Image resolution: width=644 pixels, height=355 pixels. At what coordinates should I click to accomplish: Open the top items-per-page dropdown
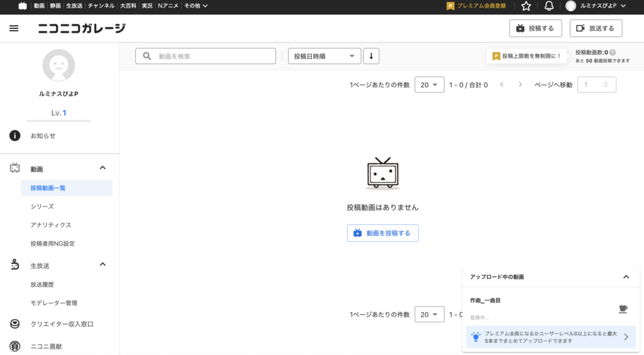[430, 85]
